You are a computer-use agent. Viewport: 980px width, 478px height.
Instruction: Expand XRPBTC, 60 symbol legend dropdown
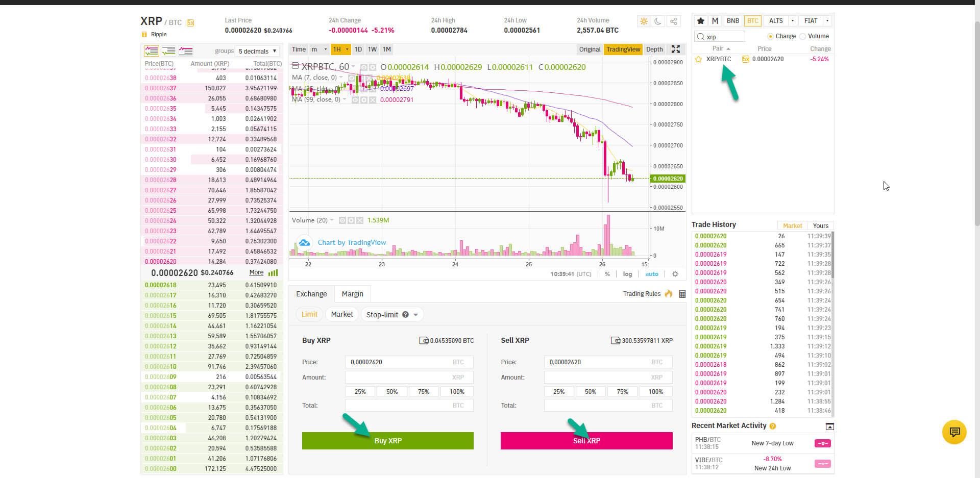(x=353, y=67)
